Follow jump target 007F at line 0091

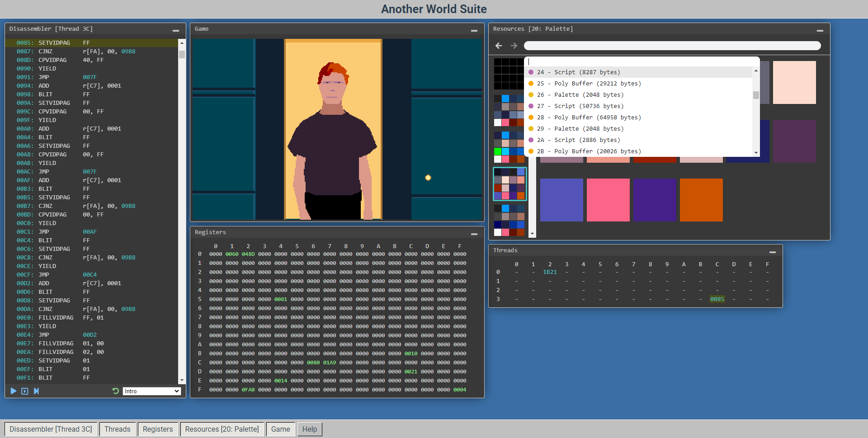90,77
